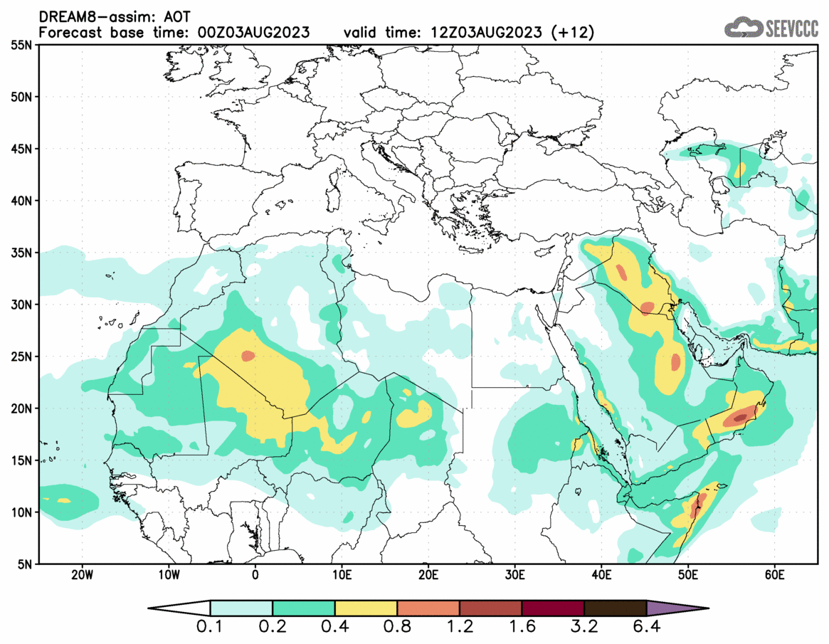
Task: Select the 0.1–0.2 light cyan legend swatch
Action: tap(241, 608)
